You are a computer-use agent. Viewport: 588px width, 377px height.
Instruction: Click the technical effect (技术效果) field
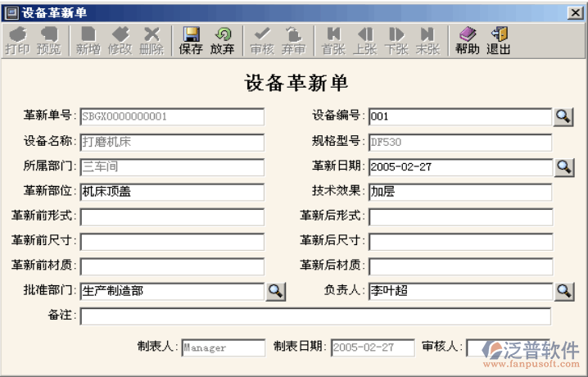click(459, 193)
